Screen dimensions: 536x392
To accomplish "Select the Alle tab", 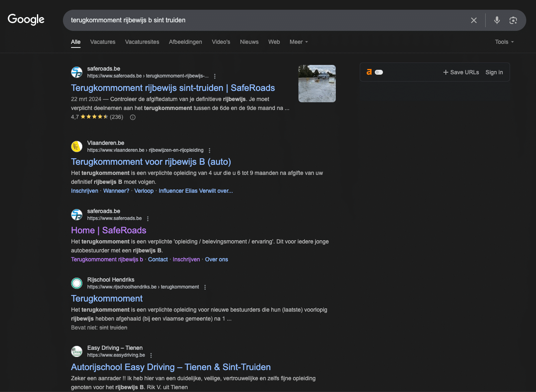I will pyautogui.click(x=76, y=42).
